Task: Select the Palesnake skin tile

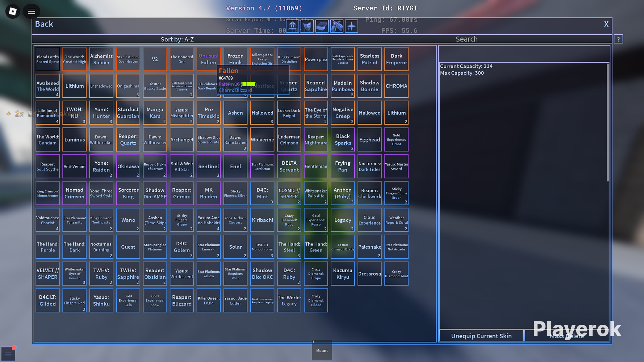Action: pos(369,247)
